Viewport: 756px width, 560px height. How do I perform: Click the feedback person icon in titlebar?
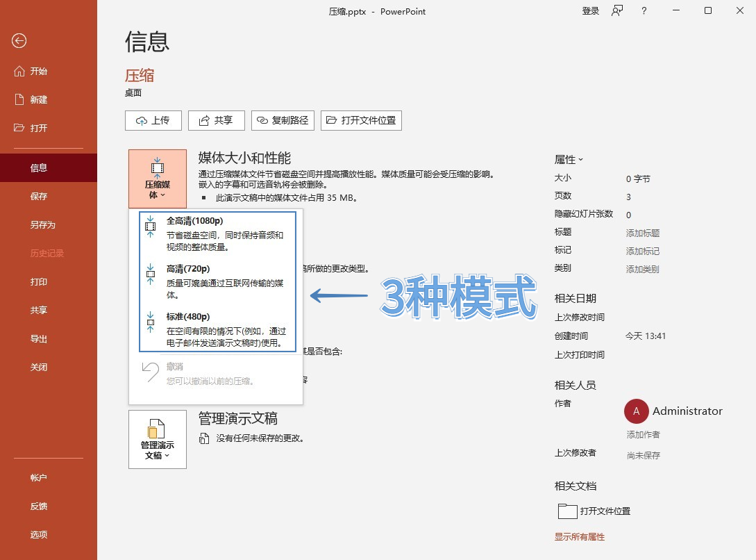click(617, 11)
